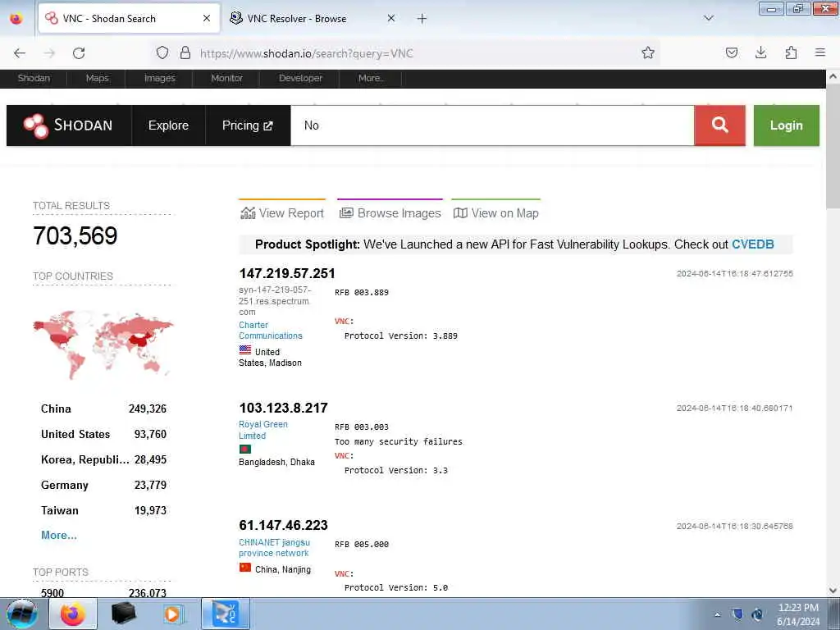Image resolution: width=840 pixels, height=630 pixels.
Task: Click the China flag icon
Action: tap(244, 568)
